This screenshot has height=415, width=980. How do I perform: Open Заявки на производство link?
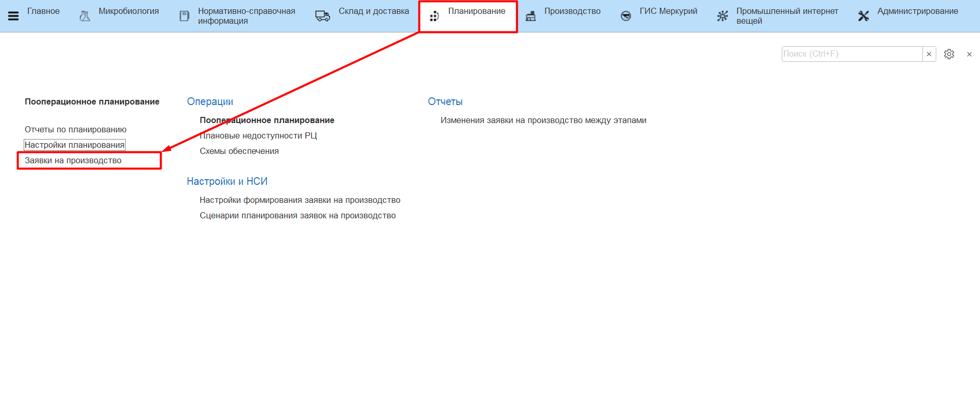[73, 161]
